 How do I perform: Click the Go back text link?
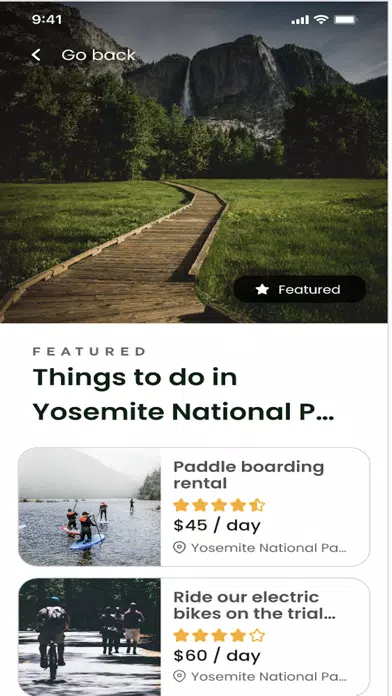[98, 55]
